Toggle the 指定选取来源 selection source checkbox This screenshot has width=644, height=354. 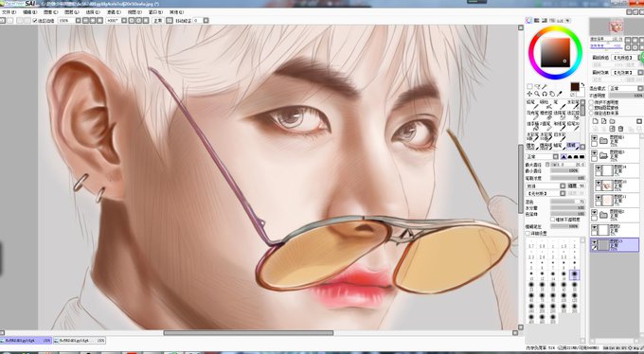click(591, 113)
